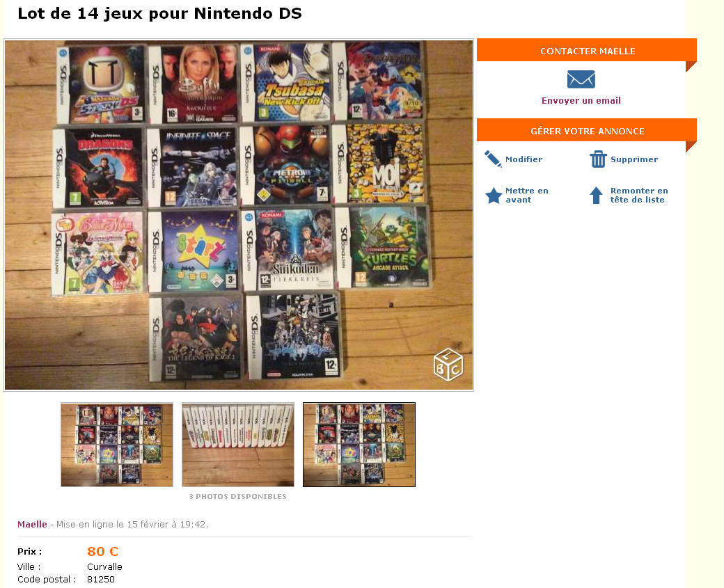Image resolution: width=724 pixels, height=588 pixels.
Task: Show the first photo thumbnail
Action: 117,445
